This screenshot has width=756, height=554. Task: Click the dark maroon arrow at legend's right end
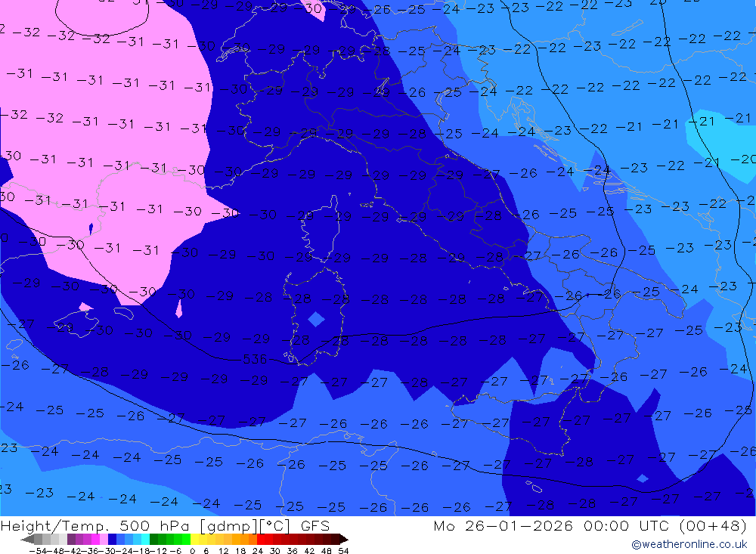point(344,540)
